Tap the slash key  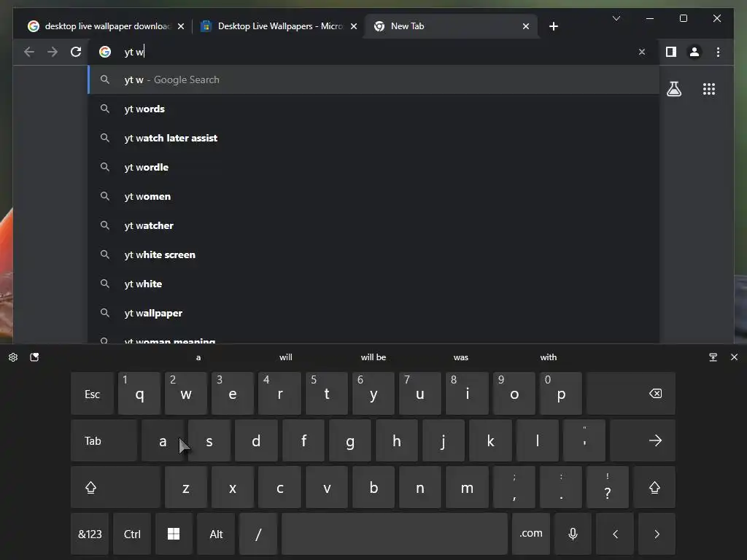tap(258, 534)
